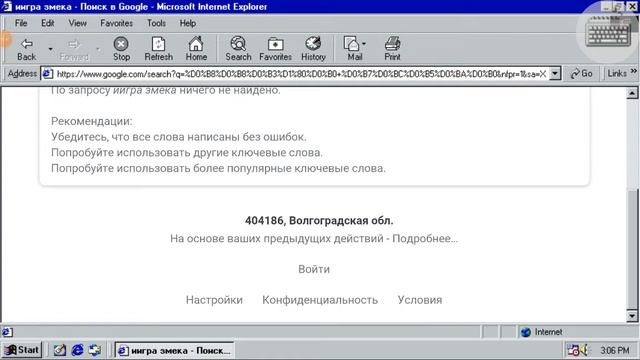Click the 404186, Волгоградская обл. location text
The image size is (640, 360).
(x=319, y=221)
